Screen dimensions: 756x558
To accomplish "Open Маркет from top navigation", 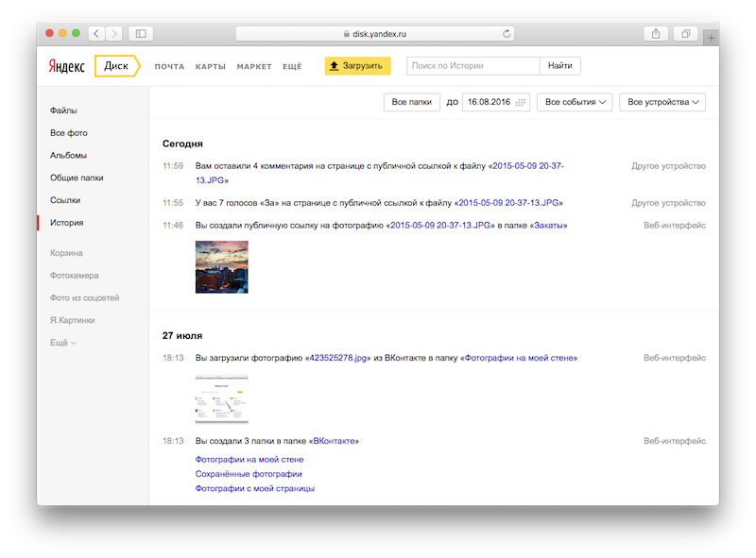I will 254,66.
